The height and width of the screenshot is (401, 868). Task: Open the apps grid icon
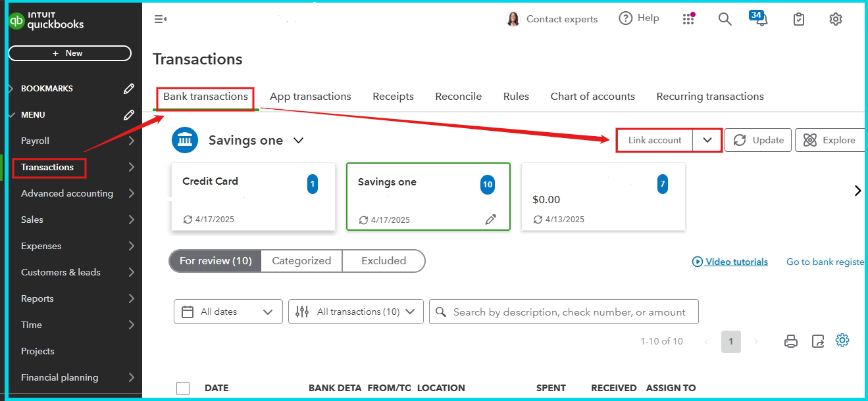(x=688, y=19)
